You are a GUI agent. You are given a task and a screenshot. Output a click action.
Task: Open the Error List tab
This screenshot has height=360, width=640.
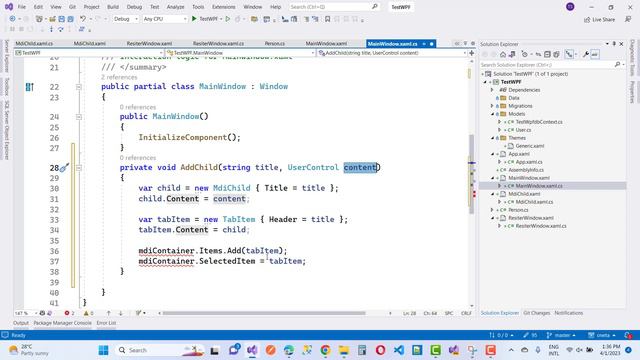click(106, 323)
